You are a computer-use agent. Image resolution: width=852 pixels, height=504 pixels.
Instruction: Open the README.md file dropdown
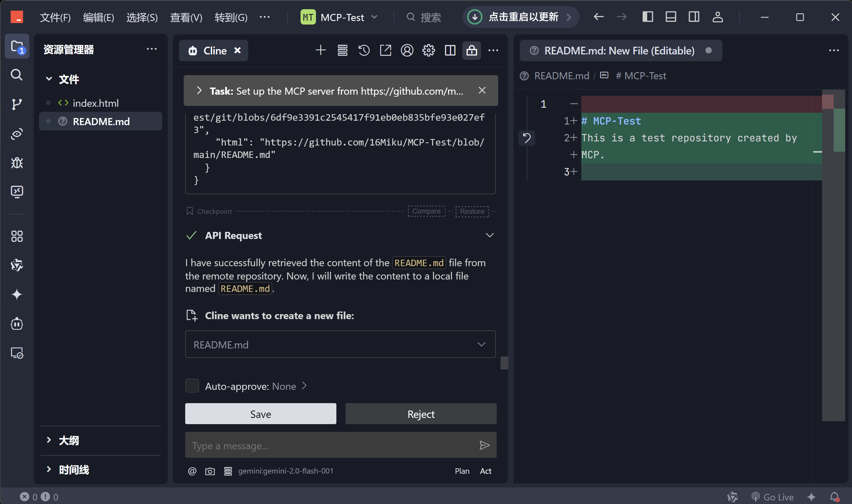481,344
